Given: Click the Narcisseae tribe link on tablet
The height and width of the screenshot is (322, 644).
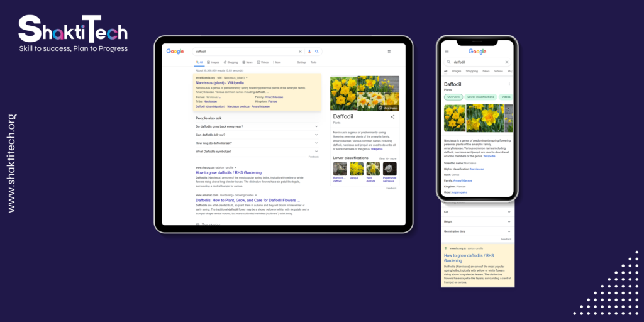Looking at the screenshot, I should (x=210, y=101).
